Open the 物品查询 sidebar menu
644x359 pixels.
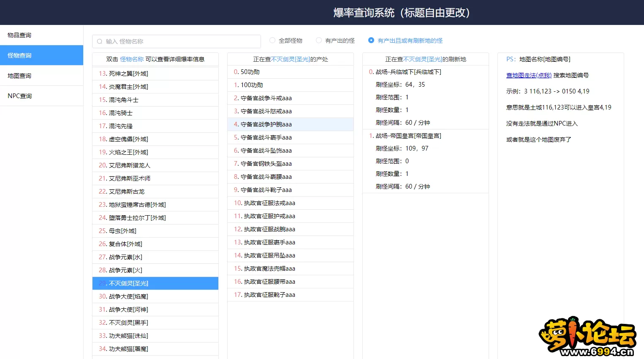click(41, 35)
